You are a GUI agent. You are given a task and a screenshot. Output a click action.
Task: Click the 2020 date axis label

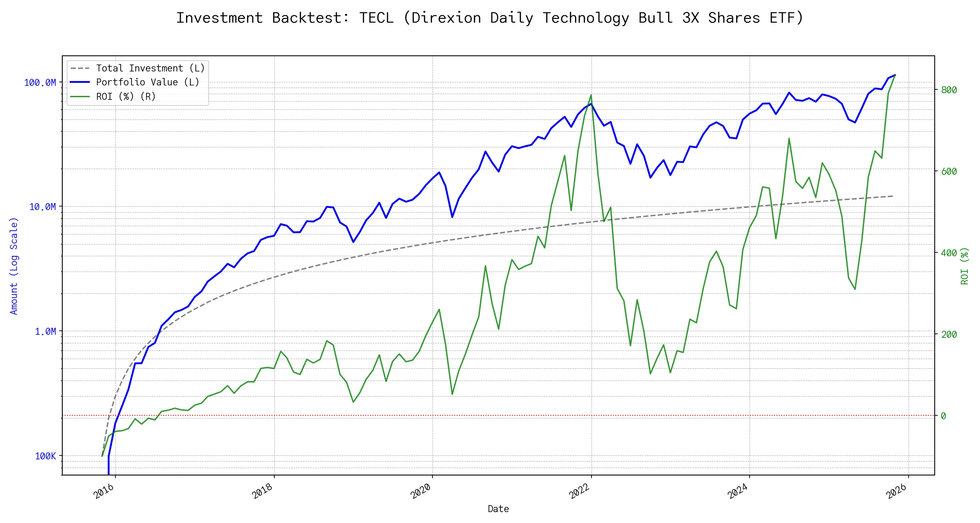pos(421,491)
